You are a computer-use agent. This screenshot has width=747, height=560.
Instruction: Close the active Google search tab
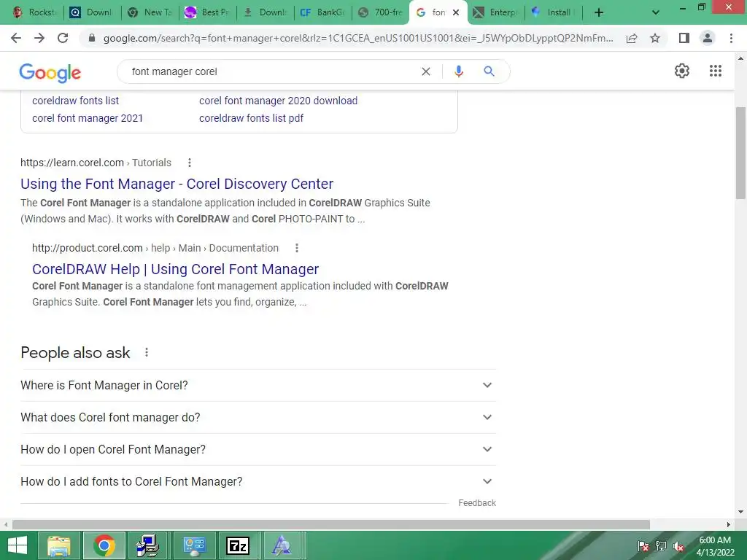456,12
